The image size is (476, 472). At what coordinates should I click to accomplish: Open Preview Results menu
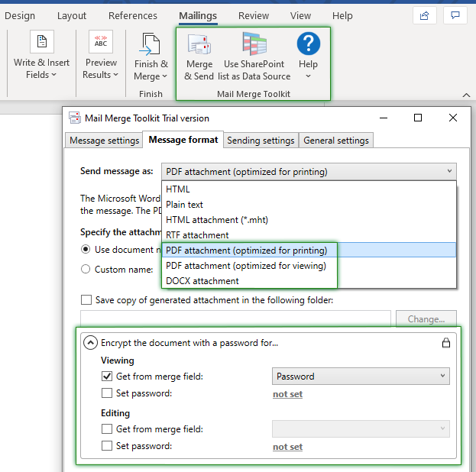101,55
